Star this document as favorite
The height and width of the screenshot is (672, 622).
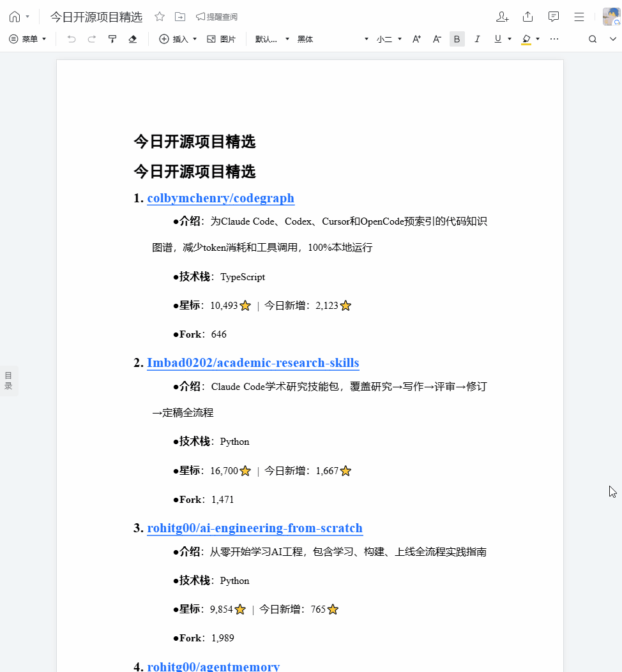(x=160, y=17)
